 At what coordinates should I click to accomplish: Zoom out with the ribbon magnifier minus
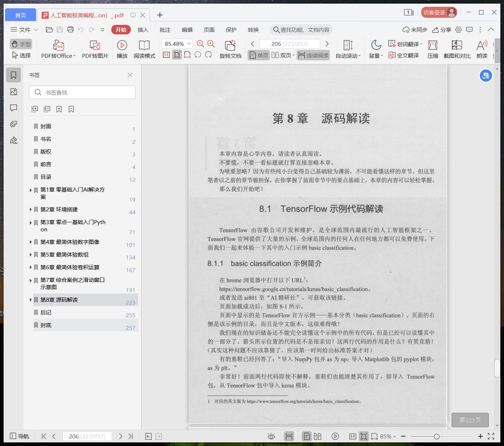point(201,44)
